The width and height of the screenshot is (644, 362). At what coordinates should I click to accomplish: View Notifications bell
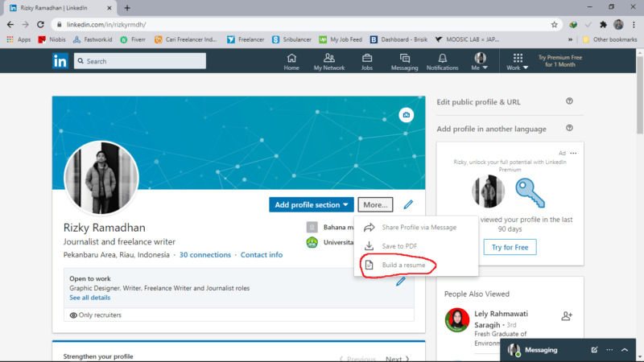click(x=442, y=62)
